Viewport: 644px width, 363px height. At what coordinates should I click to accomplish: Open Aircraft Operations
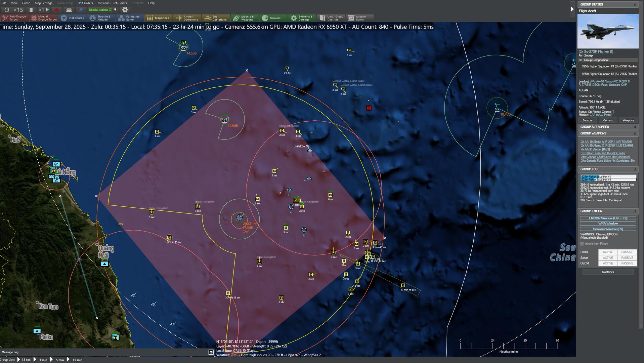click(187, 18)
